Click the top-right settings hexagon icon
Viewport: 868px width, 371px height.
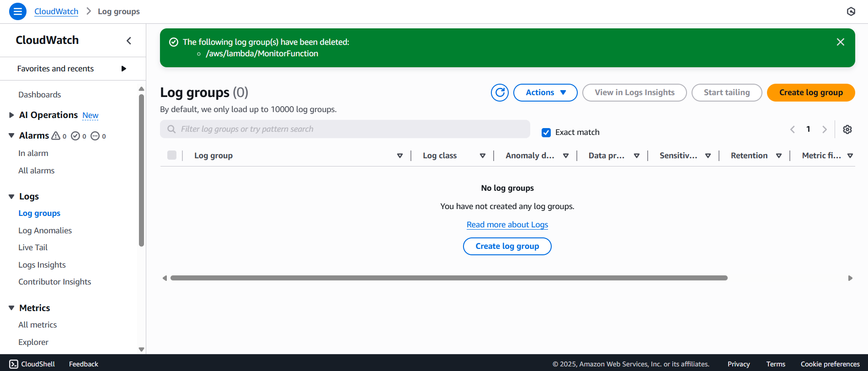[851, 11]
